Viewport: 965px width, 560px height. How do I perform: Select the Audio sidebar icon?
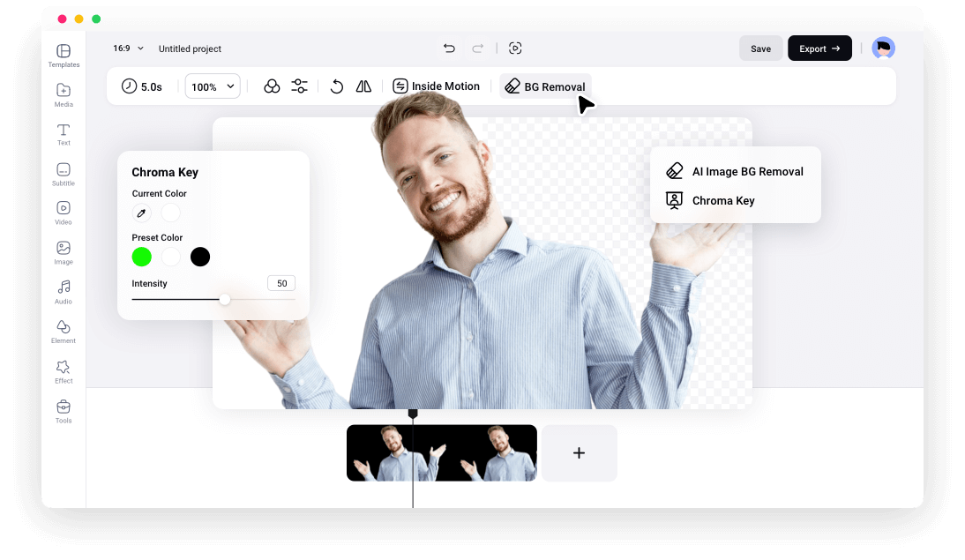click(63, 292)
